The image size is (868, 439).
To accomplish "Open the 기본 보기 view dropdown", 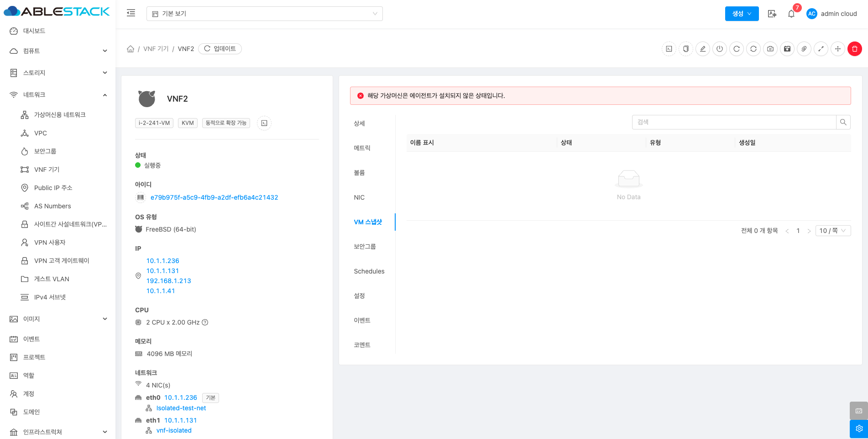I will [264, 14].
